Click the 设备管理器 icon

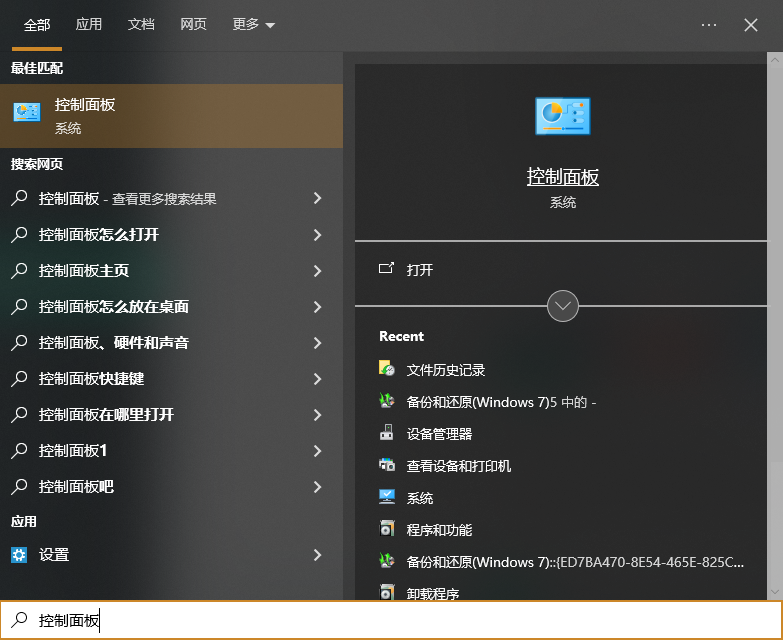pos(387,432)
